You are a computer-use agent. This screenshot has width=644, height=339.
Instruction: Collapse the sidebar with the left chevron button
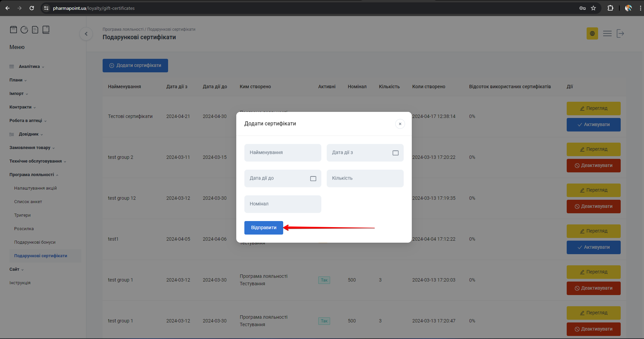coord(86,34)
